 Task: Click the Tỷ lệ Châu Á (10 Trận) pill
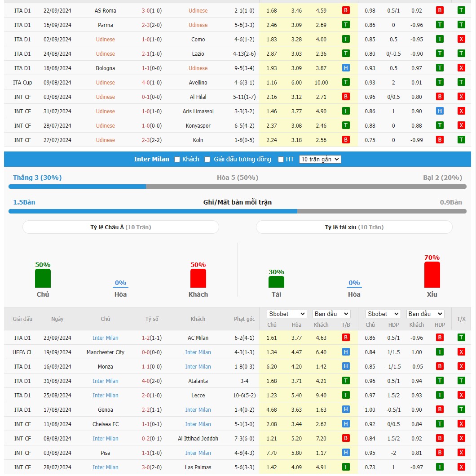click(x=120, y=227)
